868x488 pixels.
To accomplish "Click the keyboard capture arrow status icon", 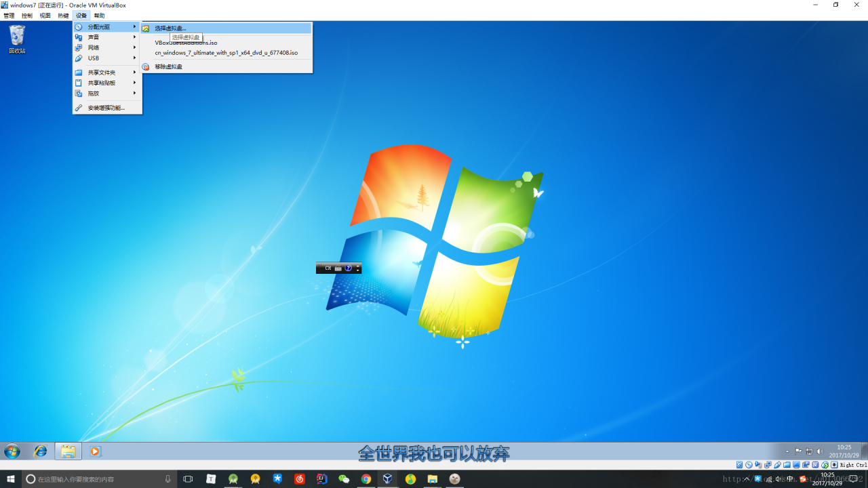I will point(834,465).
